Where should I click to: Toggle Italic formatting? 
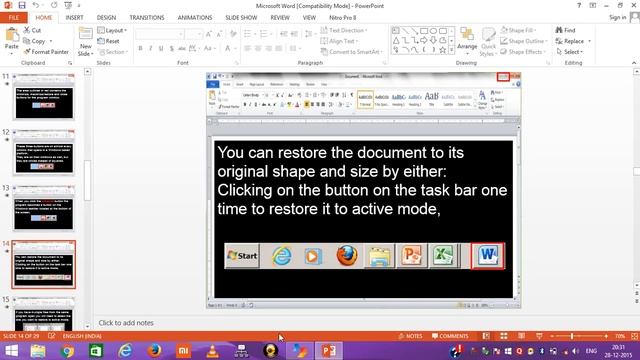coord(151,49)
